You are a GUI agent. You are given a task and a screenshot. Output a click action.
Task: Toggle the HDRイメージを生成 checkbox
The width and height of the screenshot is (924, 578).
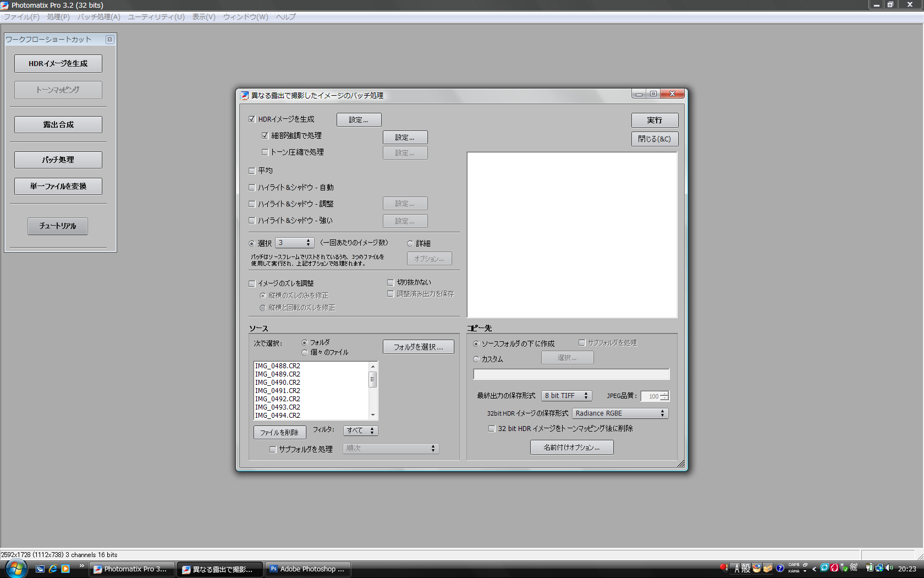coord(252,119)
